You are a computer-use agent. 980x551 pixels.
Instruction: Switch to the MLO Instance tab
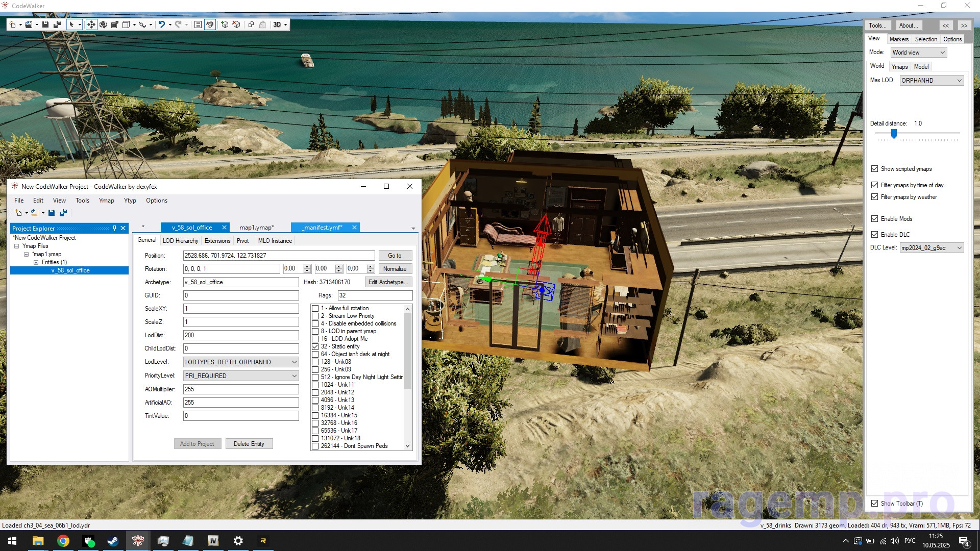pos(275,241)
